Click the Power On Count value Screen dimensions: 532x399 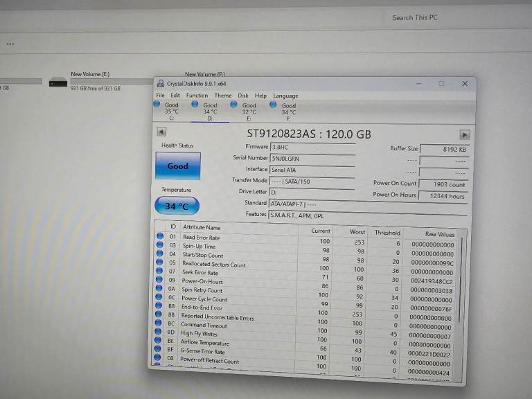coord(443,184)
